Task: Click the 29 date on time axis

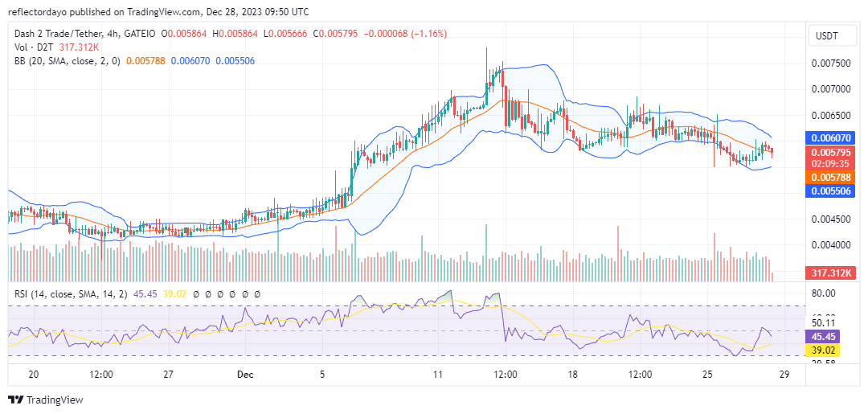Action: click(x=784, y=374)
